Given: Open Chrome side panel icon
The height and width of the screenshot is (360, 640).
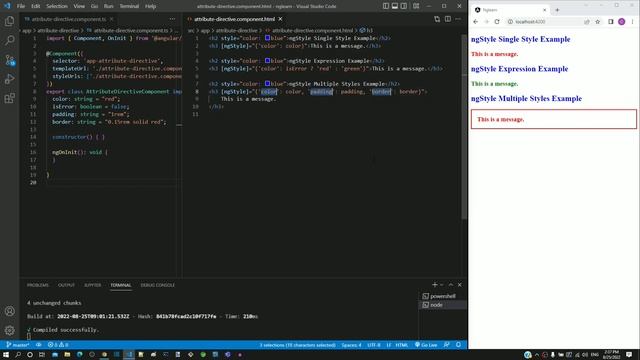Looking at the screenshot, I should 611,22.
